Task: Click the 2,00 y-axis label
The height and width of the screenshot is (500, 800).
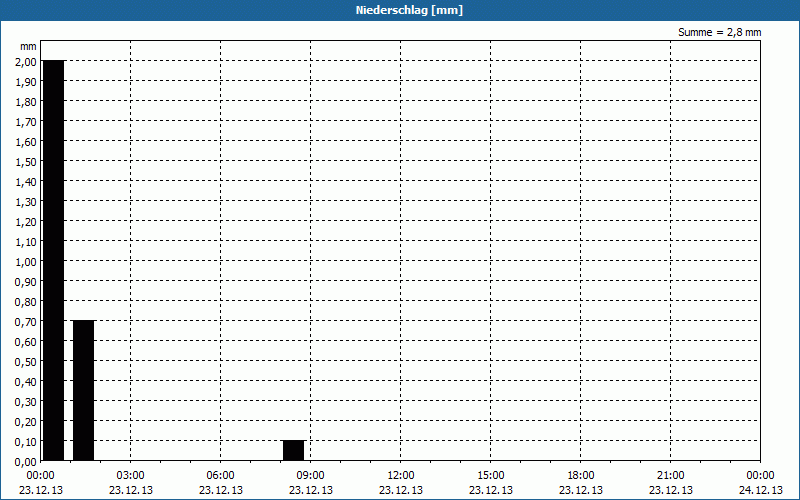Action: [x=26, y=62]
